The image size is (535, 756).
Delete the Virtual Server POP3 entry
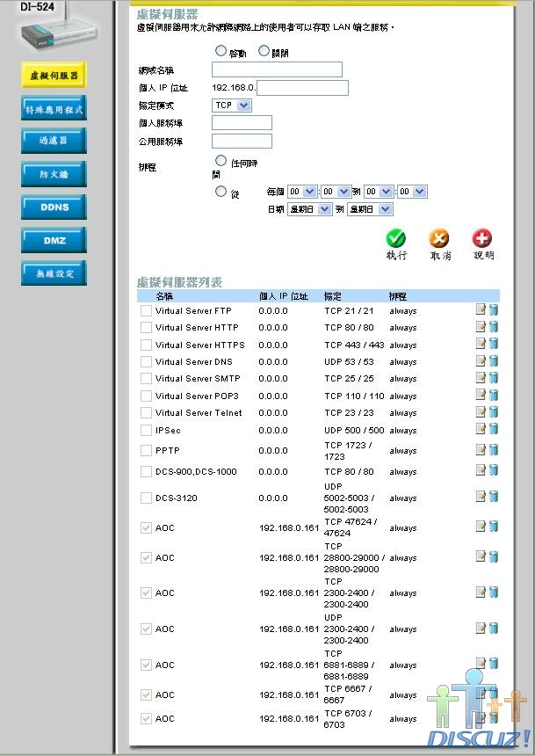click(494, 395)
